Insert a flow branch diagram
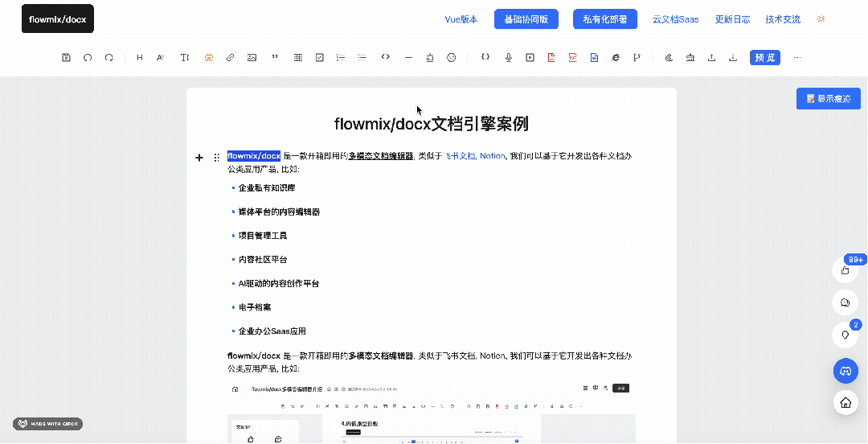 [637, 57]
